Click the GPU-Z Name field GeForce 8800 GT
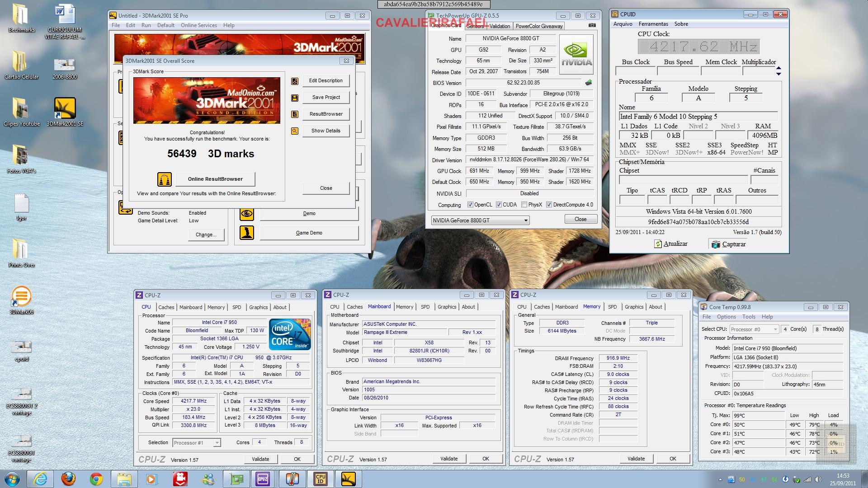This screenshot has width=868, height=488. [510, 39]
